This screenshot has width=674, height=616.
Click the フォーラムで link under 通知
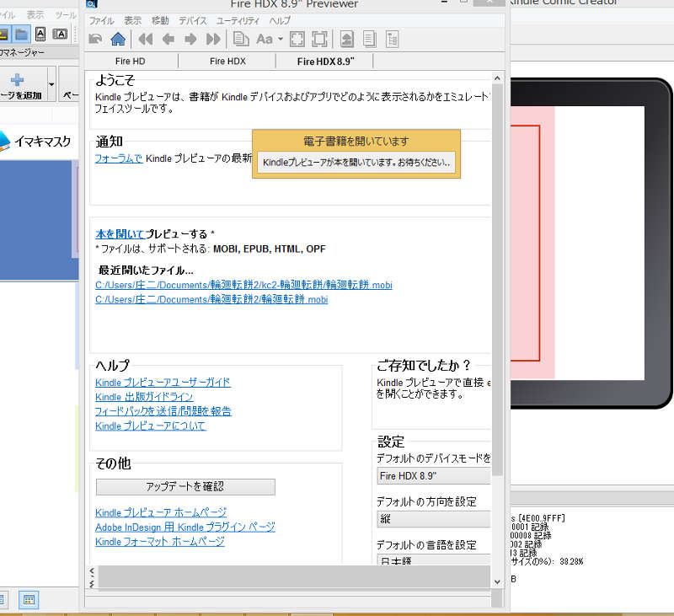click(119, 158)
